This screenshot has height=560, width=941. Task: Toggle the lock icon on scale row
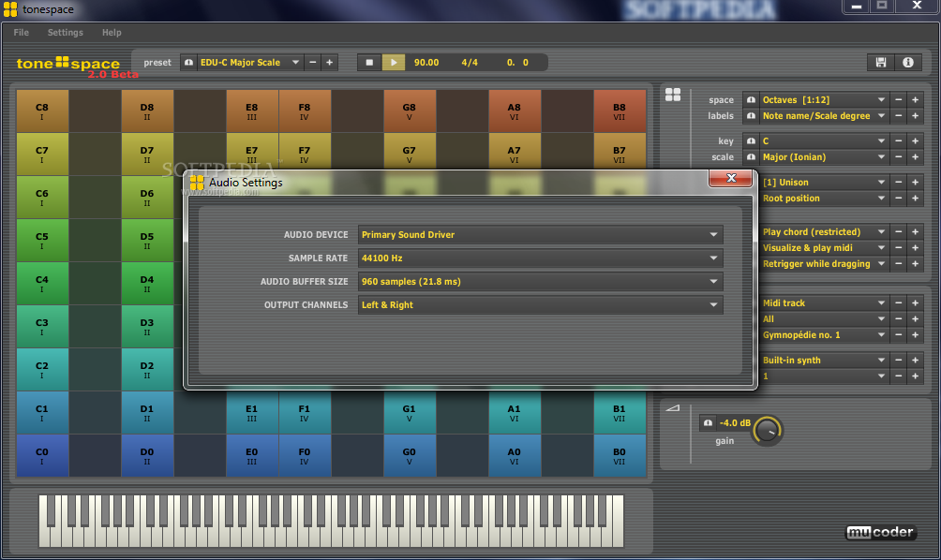click(x=751, y=157)
